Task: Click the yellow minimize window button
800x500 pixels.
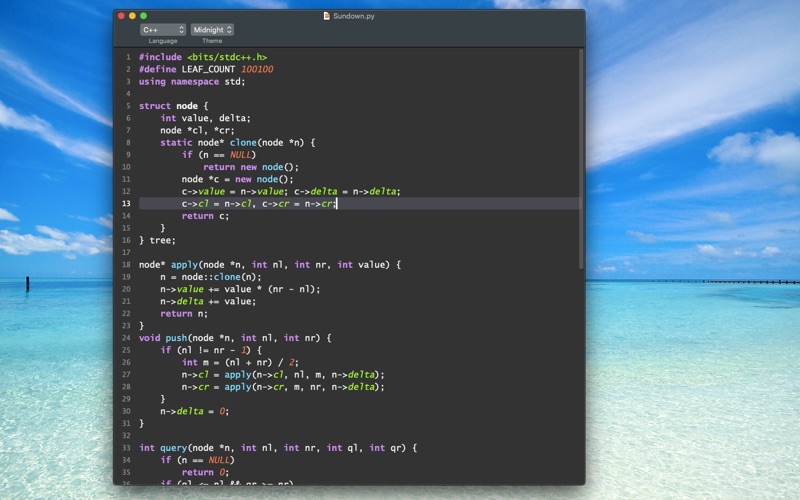Action: (x=133, y=16)
